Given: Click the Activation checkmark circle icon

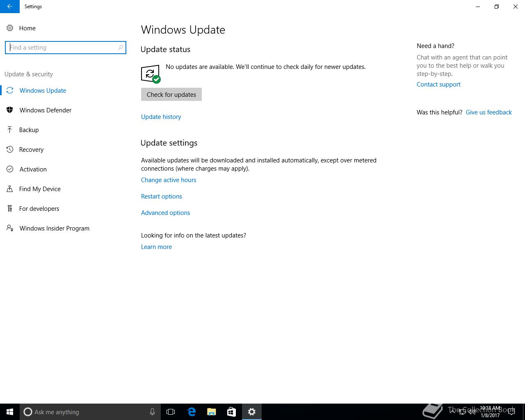Looking at the screenshot, I should [10, 169].
